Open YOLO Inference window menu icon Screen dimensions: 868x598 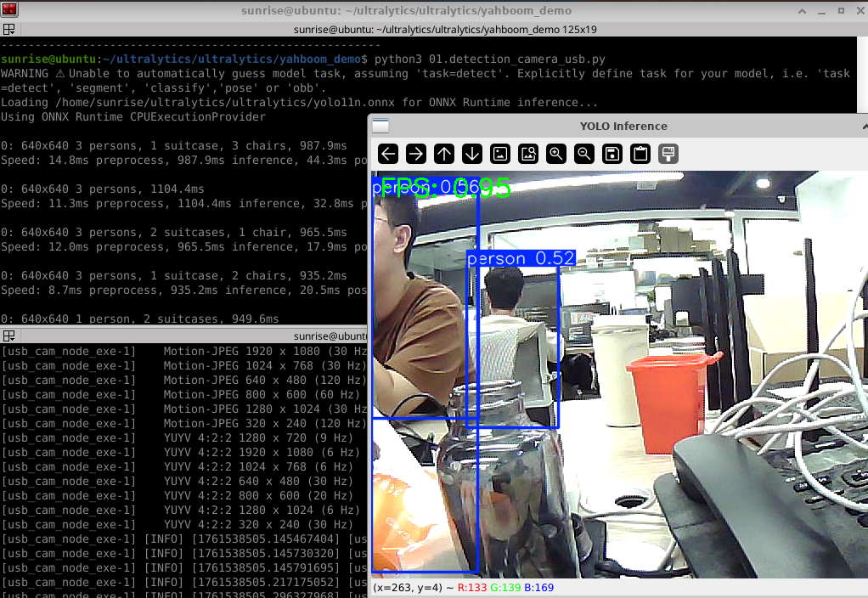coord(380,127)
